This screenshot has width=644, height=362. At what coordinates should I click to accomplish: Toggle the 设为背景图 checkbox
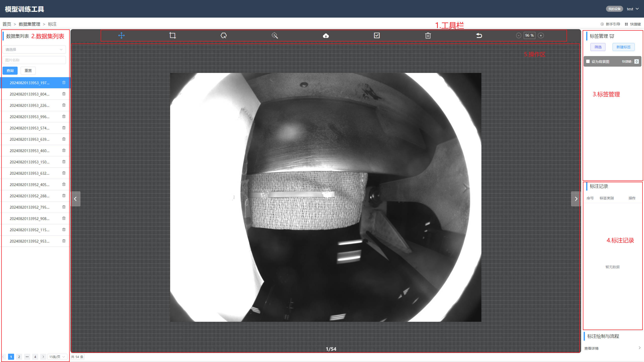[x=588, y=61]
